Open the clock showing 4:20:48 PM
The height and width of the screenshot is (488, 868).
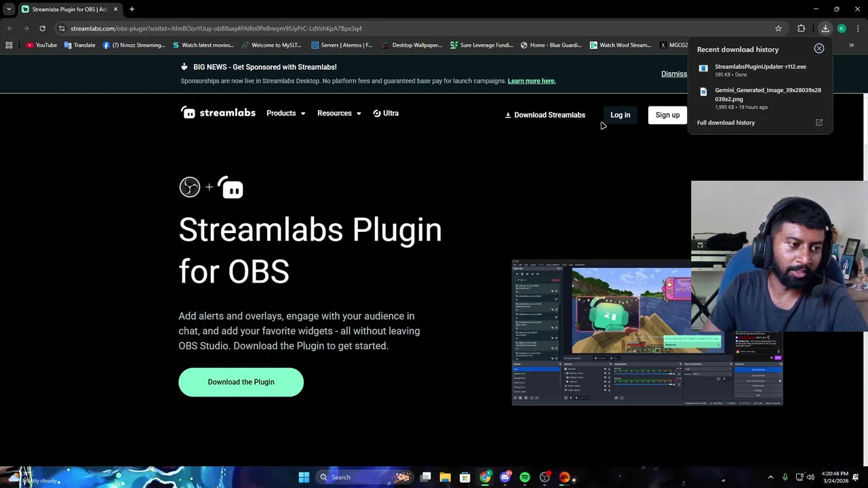coord(834,477)
